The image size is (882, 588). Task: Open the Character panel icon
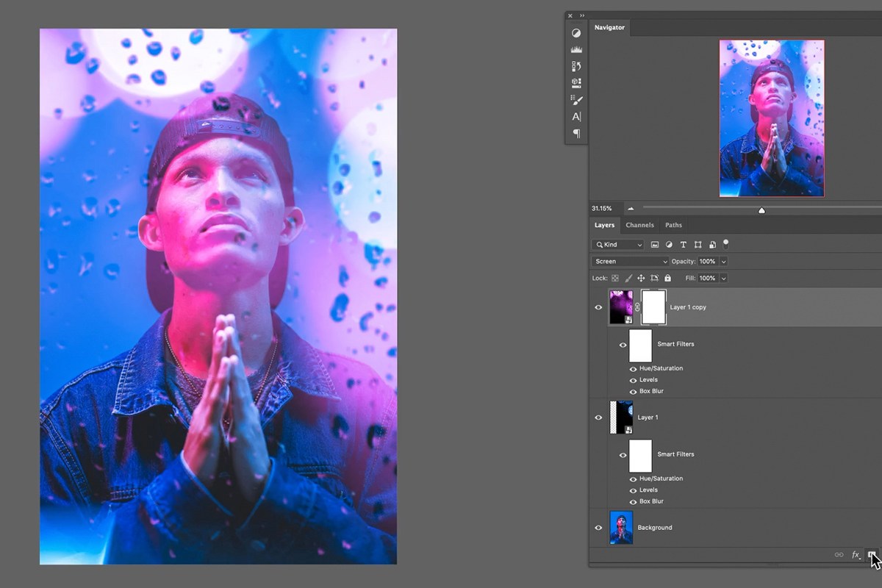[576, 116]
